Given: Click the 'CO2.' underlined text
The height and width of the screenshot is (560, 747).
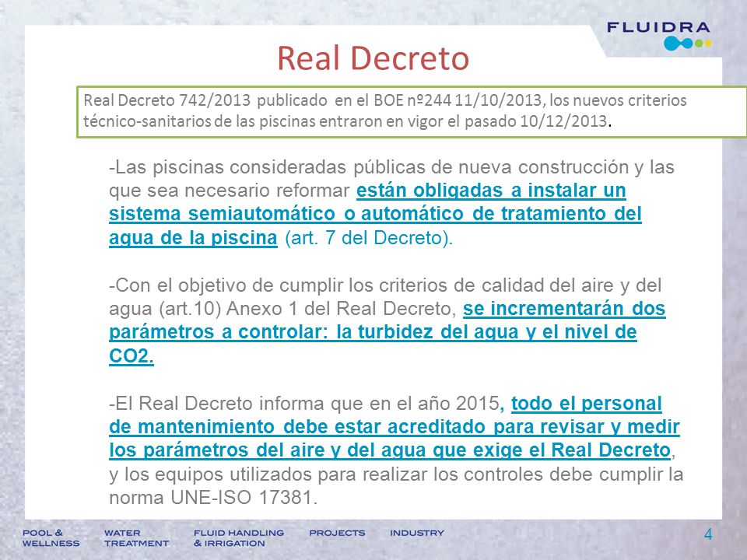Looking at the screenshot, I should (132, 355).
